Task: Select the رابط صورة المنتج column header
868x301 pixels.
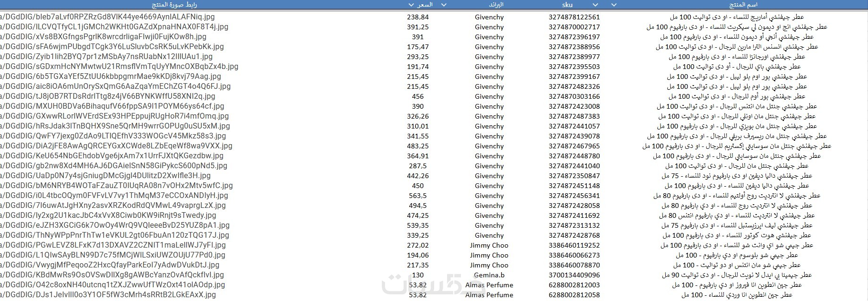Action: tap(174, 5)
